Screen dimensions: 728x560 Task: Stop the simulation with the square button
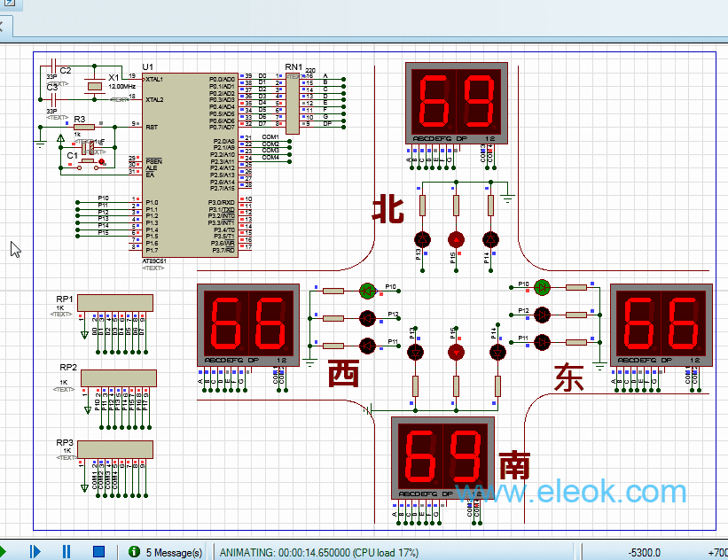pyautogui.click(x=98, y=551)
